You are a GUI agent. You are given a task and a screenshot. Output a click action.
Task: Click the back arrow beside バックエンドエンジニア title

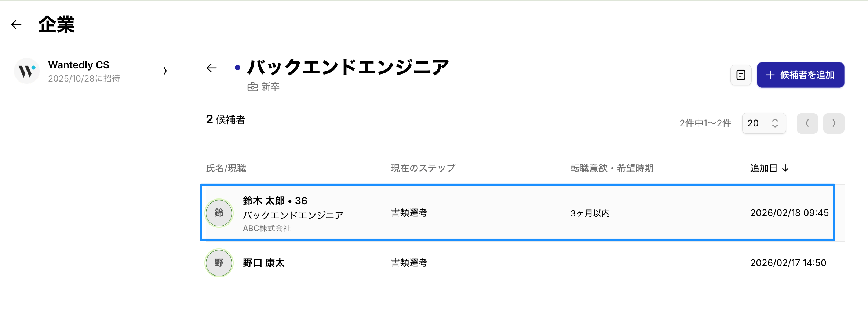(x=212, y=68)
